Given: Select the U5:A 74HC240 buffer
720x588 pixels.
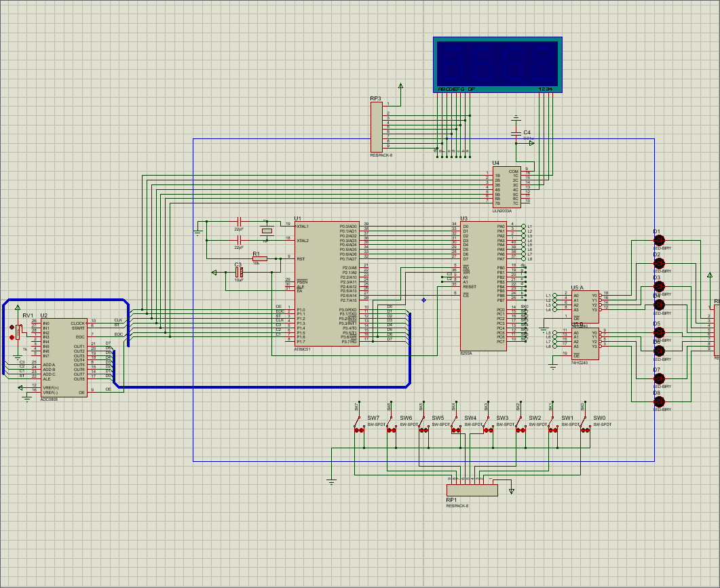Looking at the screenshot, I should tap(585, 307).
